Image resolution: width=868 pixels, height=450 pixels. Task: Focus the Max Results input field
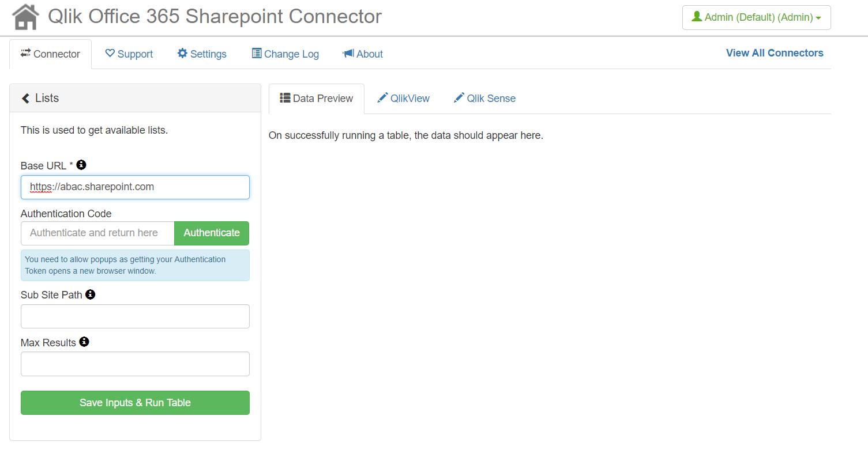(x=135, y=364)
